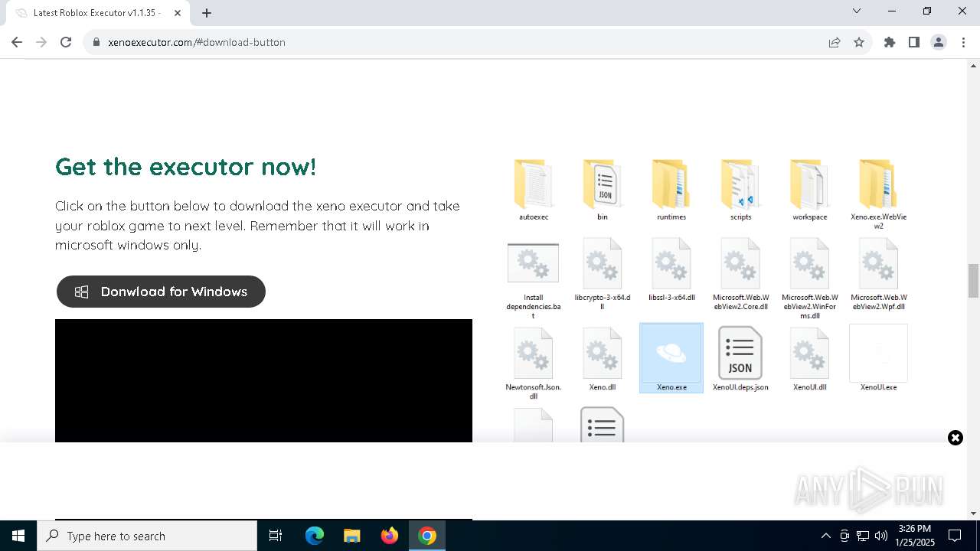This screenshot has height=551, width=980.
Task: Click the Xeno.exe file image
Action: click(x=671, y=357)
